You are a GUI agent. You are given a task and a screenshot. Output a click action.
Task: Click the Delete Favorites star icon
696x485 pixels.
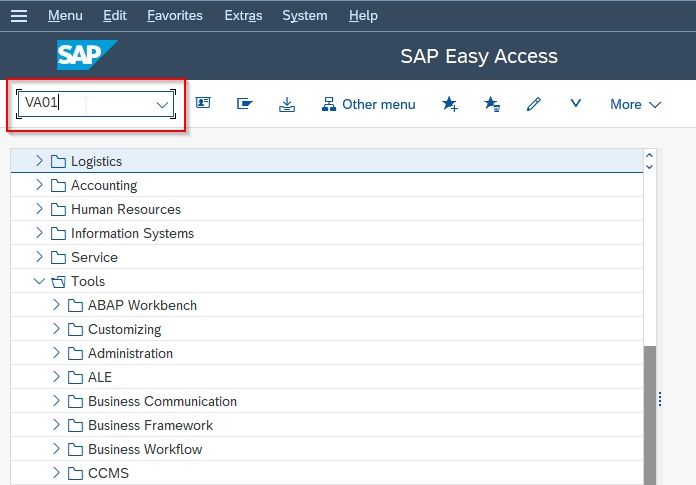point(492,104)
